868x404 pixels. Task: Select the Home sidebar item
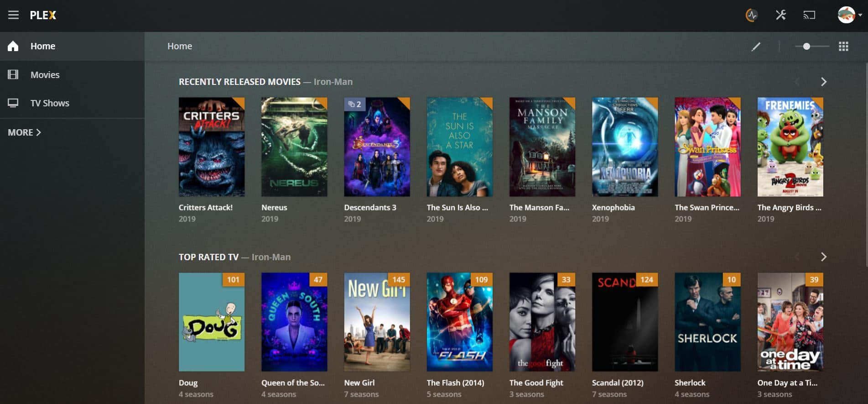(x=72, y=46)
